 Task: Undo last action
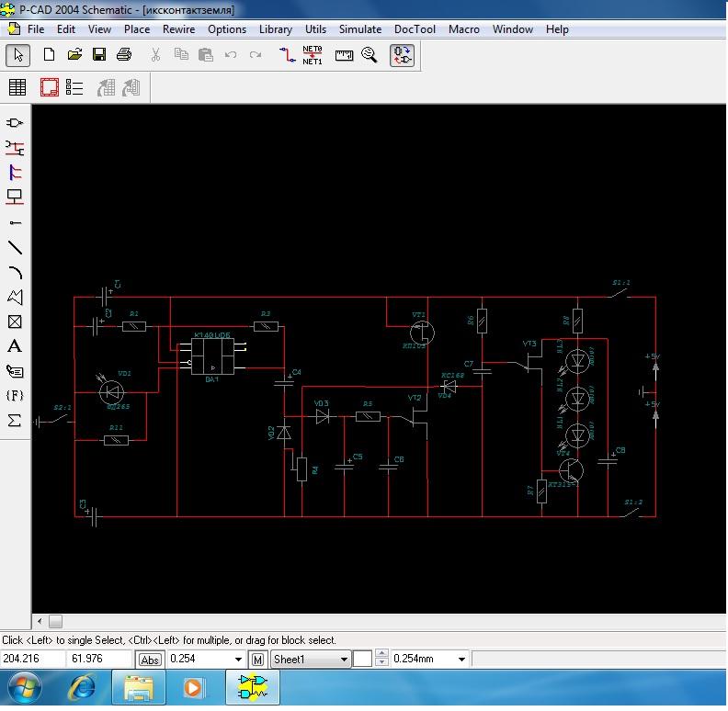[x=231, y=55]
